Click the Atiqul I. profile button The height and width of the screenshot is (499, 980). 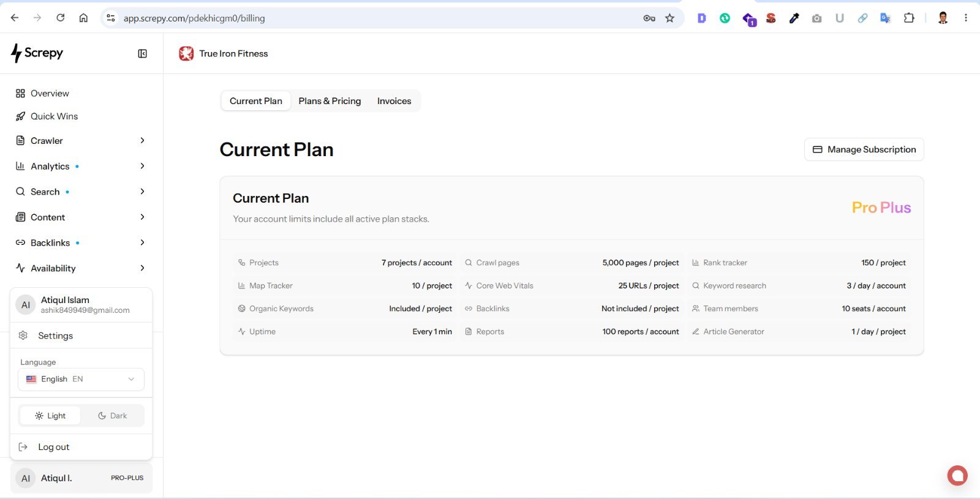(81, 478)
